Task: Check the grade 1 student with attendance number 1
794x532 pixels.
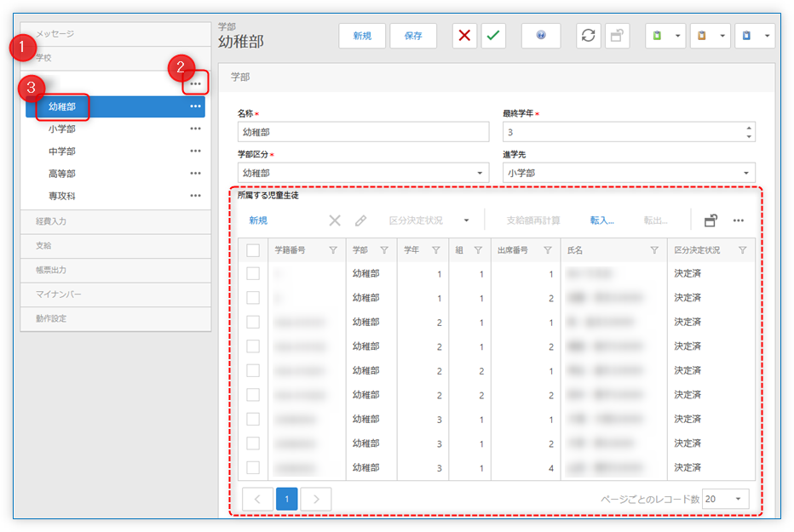Action: (x=253, y=273)
